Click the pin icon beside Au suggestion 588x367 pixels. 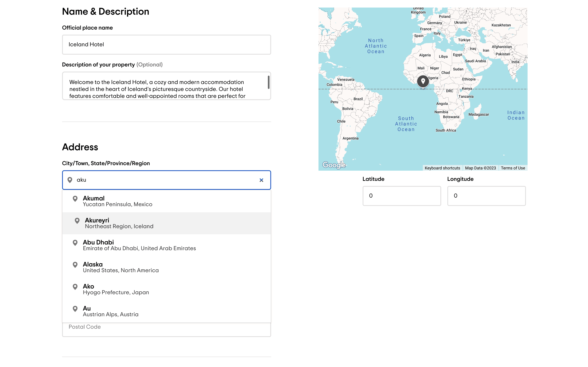point(75,309)
